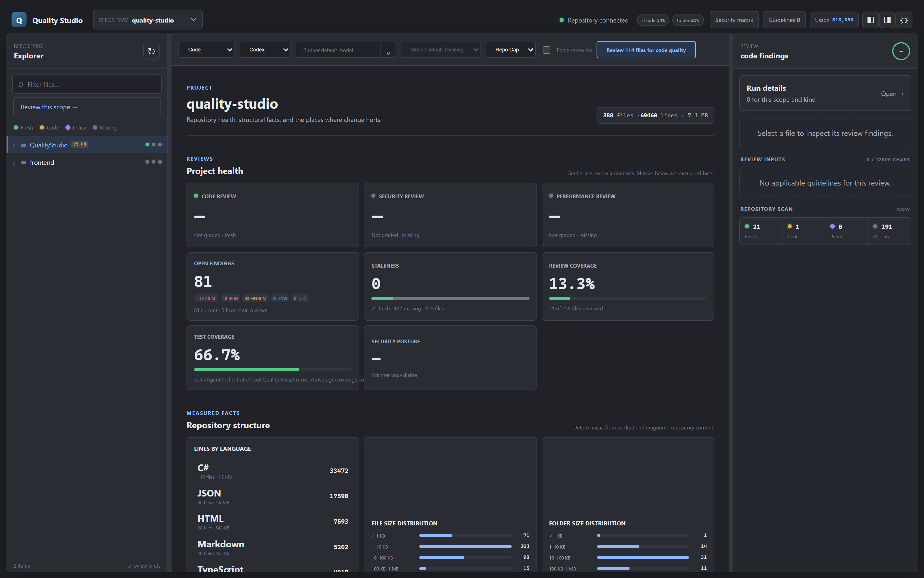
Task: Click the 0 Policy scan count
Action: 846,231
